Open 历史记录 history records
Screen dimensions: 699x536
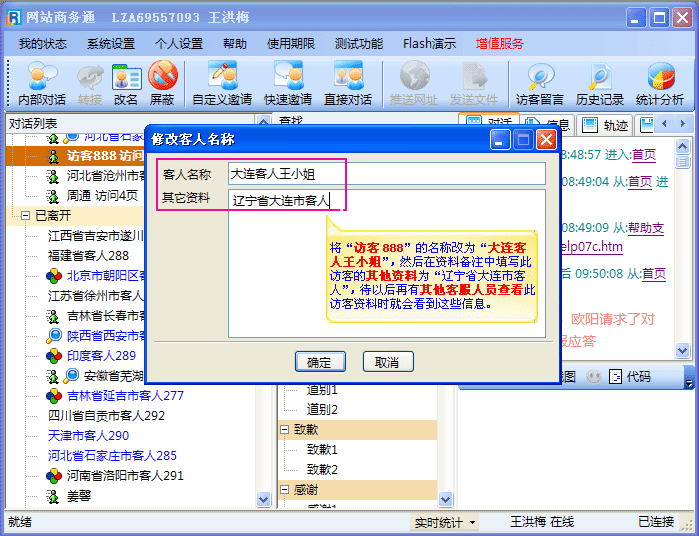pos(600,83)
